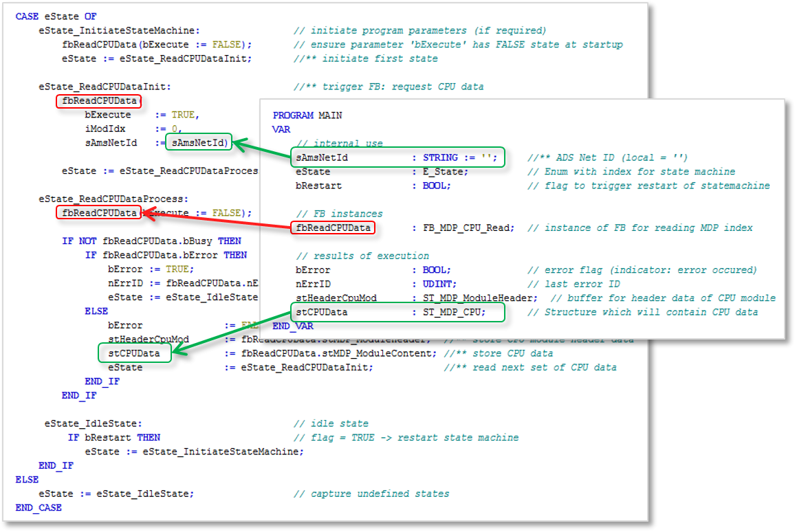Click 'PROGRAM MAIN' in declaration panel

(x=307, y=115)
